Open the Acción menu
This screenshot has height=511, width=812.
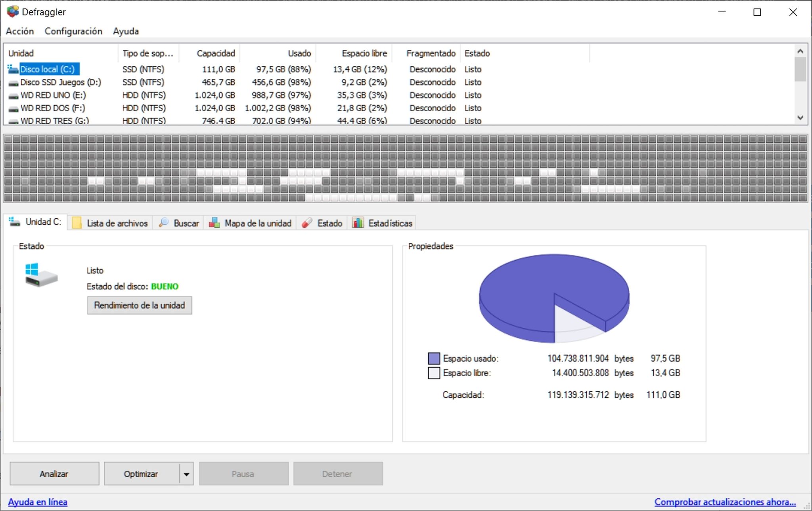point(20,31)
